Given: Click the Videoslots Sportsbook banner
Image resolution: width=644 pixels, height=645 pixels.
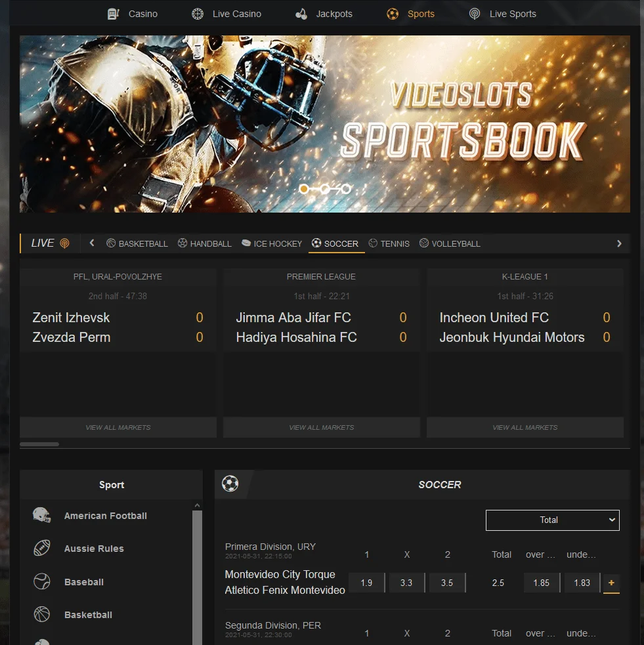Looking at the screenshot, I should coord(325,124).
